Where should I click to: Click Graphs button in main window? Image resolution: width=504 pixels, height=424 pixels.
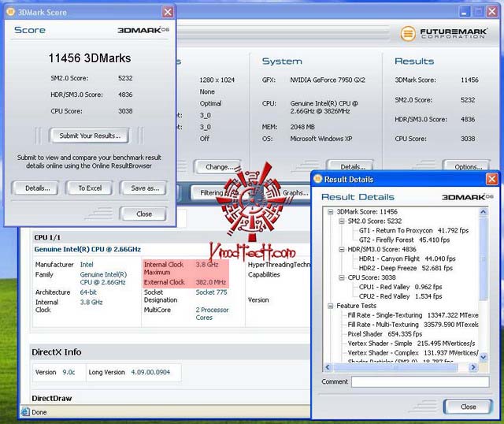pos(295,193)
